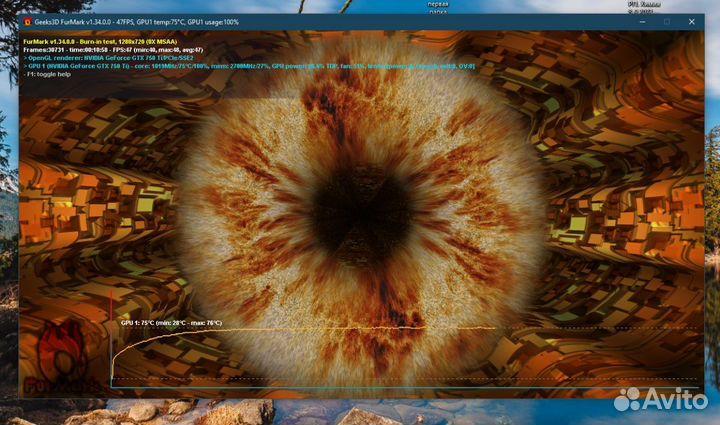Click the GPU 1 temperature readout label
The image size is (720, 425).
(170, 323)
